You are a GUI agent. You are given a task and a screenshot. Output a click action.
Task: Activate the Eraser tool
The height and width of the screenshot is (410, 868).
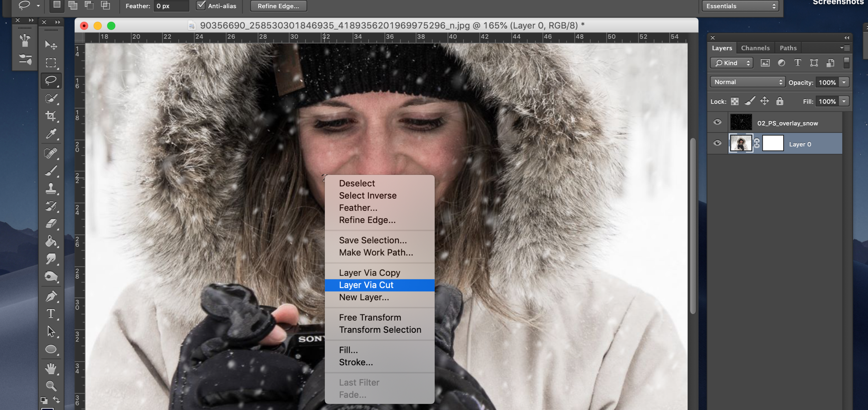point(51,224)
